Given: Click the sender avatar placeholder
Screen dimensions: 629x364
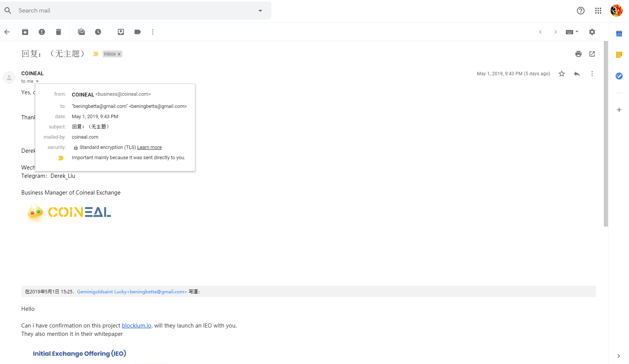Looking at the screenshot, I should (9, 78).
